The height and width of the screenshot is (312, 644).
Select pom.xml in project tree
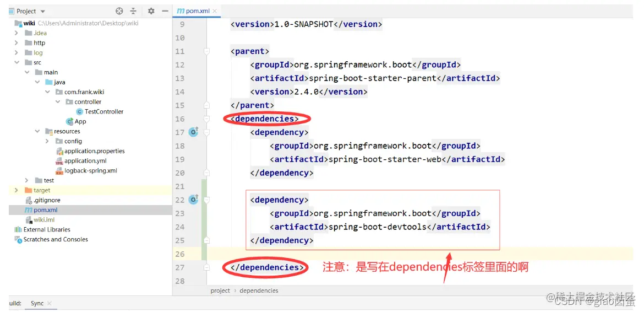coord(46,210)
